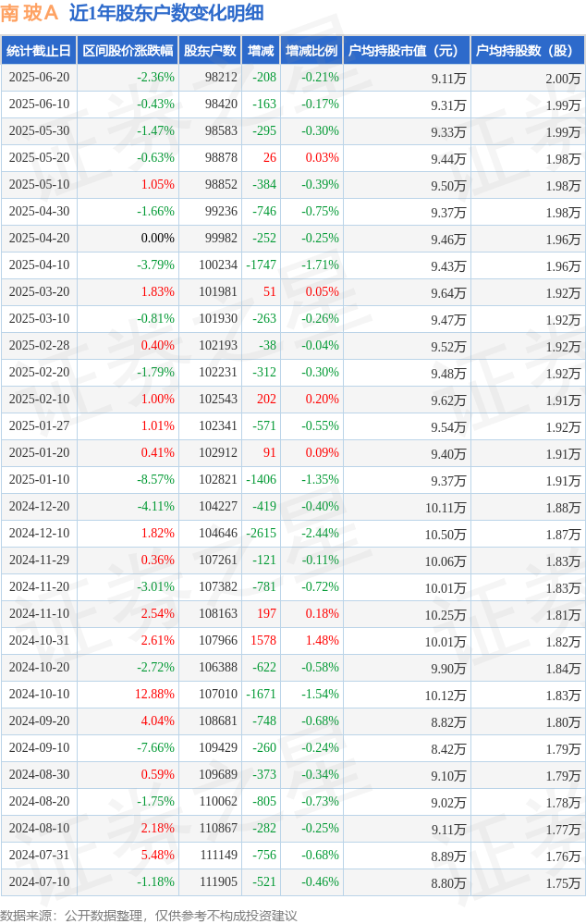Click the 户均持股数（股） header
586x924 pixels.
click(528, 51)
